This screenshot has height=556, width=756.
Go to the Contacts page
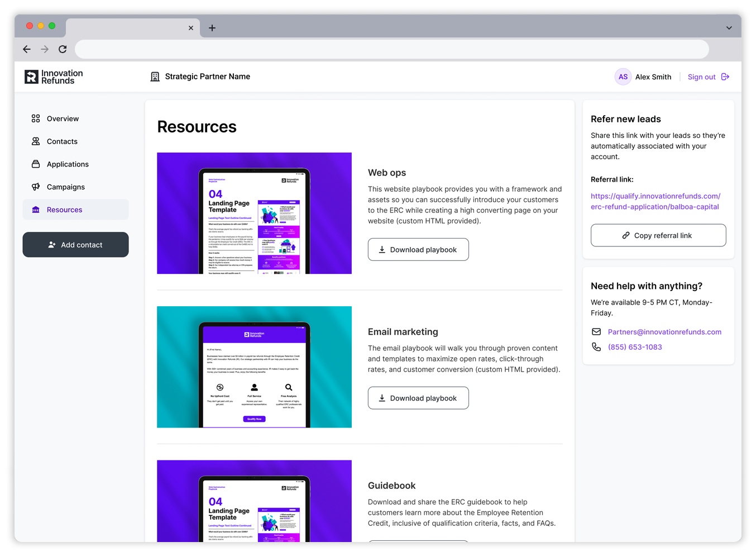[x=62, y=142]
